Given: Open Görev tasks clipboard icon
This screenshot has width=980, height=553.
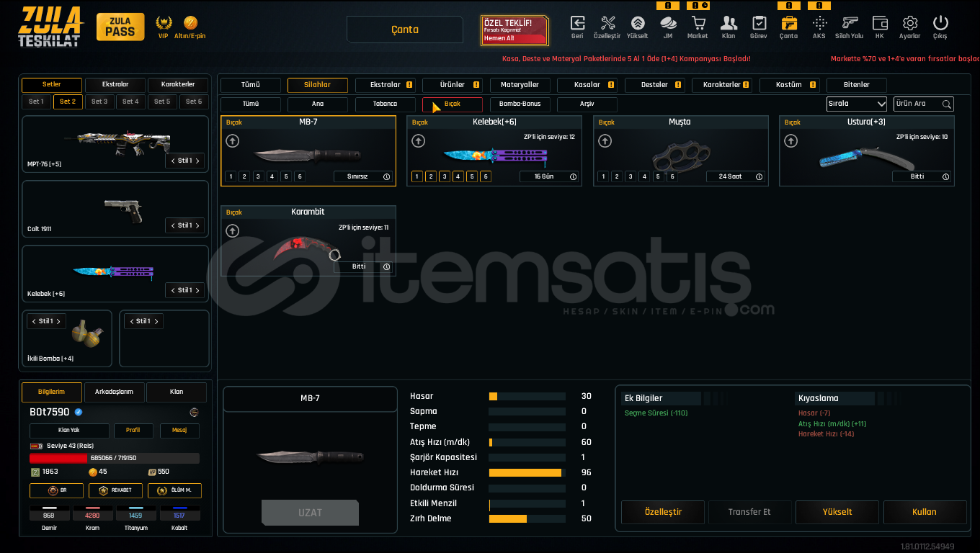Looking at the screenshot, I should coord(759,23).
